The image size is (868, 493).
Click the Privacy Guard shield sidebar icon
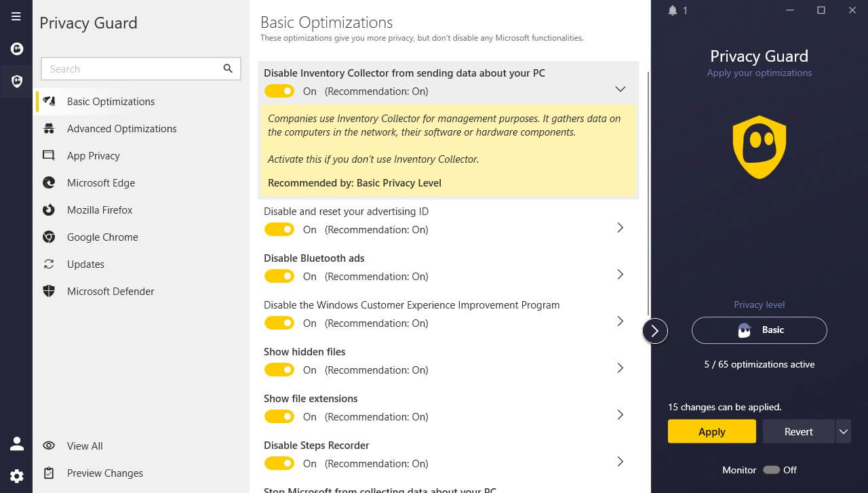click(16, 81)
